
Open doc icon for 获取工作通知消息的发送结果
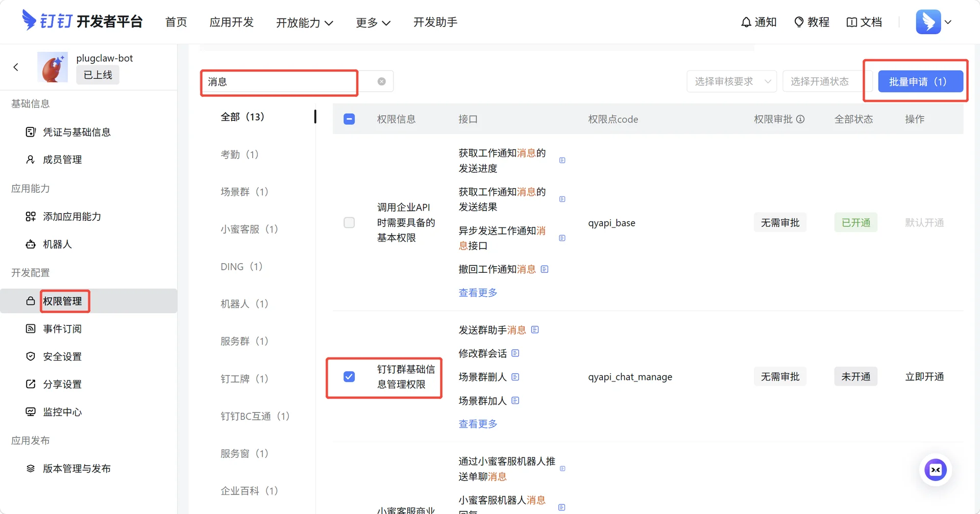[562, 199]
